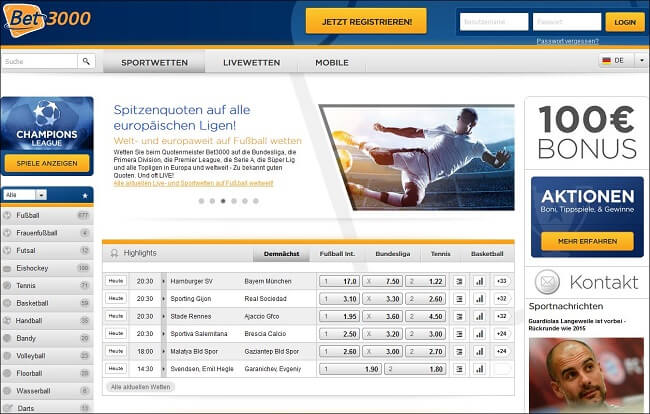650x414 pixels.
Task: Open market list icon for Malatya Bld Spor match
Action: (459, 351)
